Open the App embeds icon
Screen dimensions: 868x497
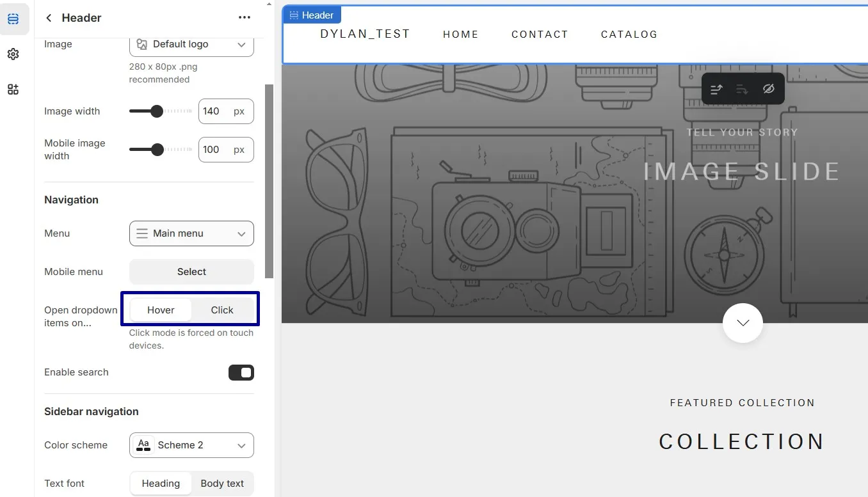click(x=13, y=90)
